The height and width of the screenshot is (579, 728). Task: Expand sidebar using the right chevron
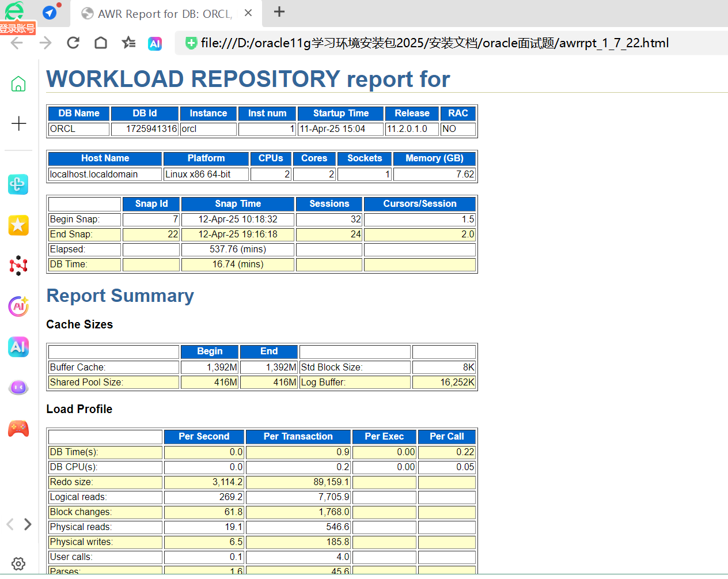click(x=28, y=524)
